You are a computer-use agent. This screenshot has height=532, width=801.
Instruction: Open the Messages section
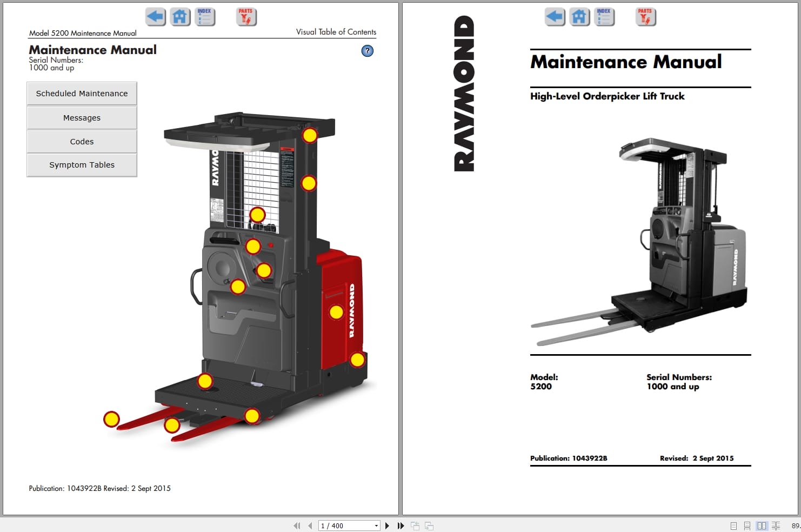pyautogui.click(x=82, y=118)
